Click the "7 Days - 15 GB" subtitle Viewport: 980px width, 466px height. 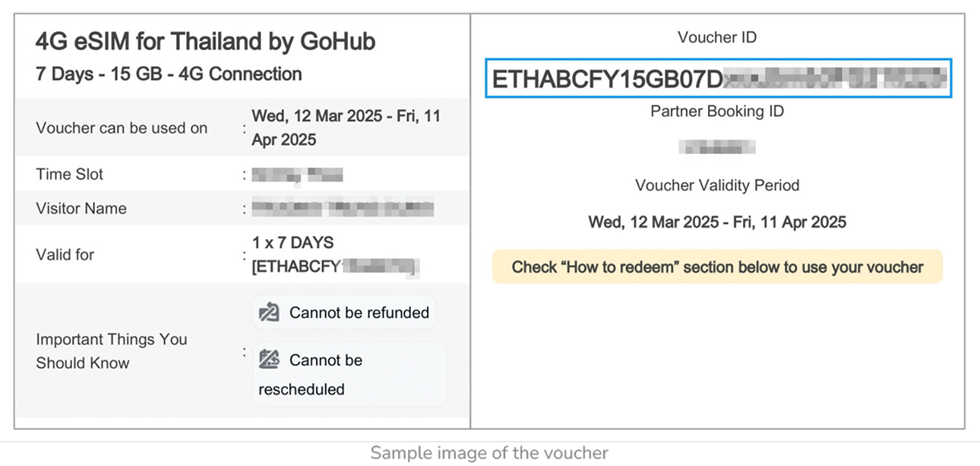point(169,74)
